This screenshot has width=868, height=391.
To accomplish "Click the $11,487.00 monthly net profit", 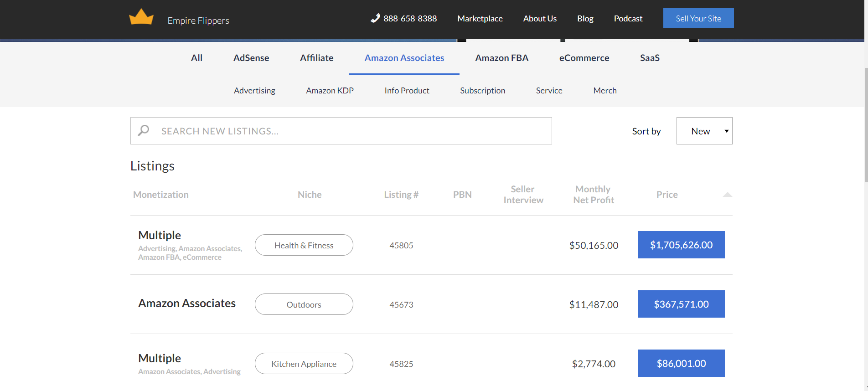I will (594, 304).
